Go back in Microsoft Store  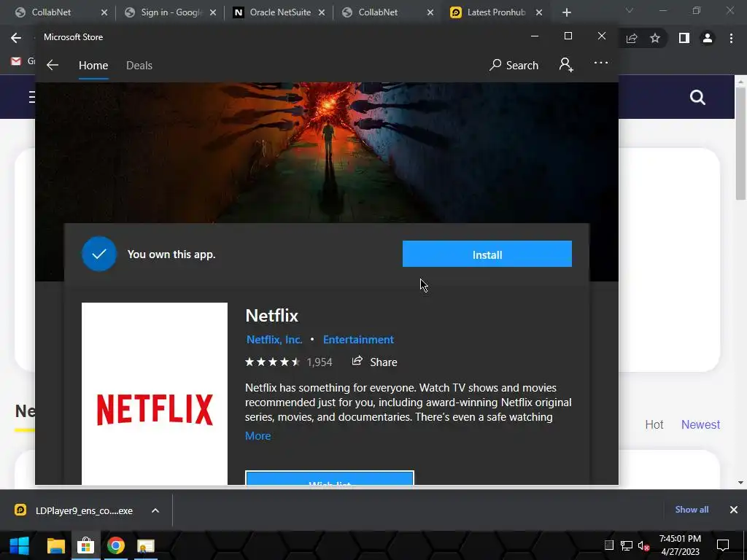click(53, 65)
